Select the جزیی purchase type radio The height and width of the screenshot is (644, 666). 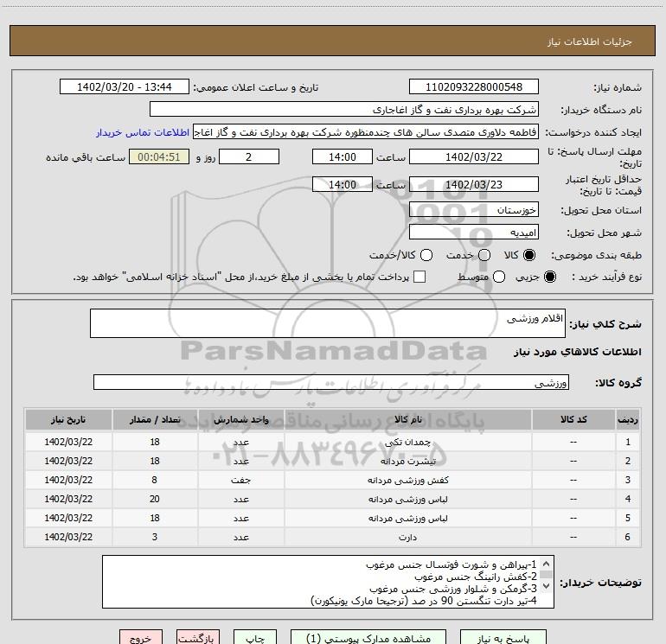(x=549, y=277)
